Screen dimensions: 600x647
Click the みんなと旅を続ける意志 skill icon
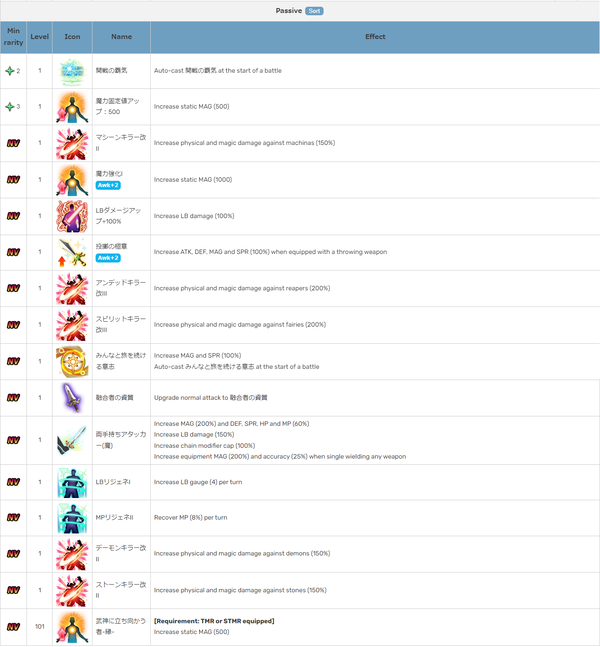pos(72,361)
